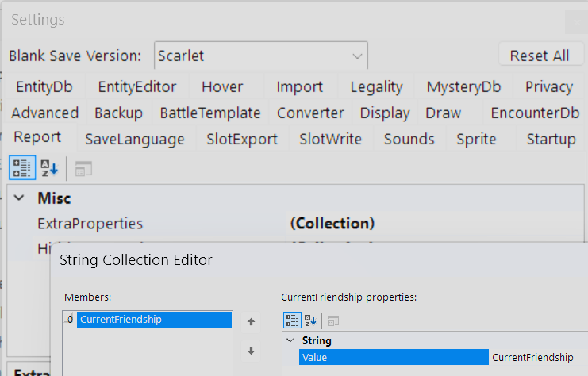Switch to the Hover tab
Screen dimensions: 588x376
[x=222, y=87]
